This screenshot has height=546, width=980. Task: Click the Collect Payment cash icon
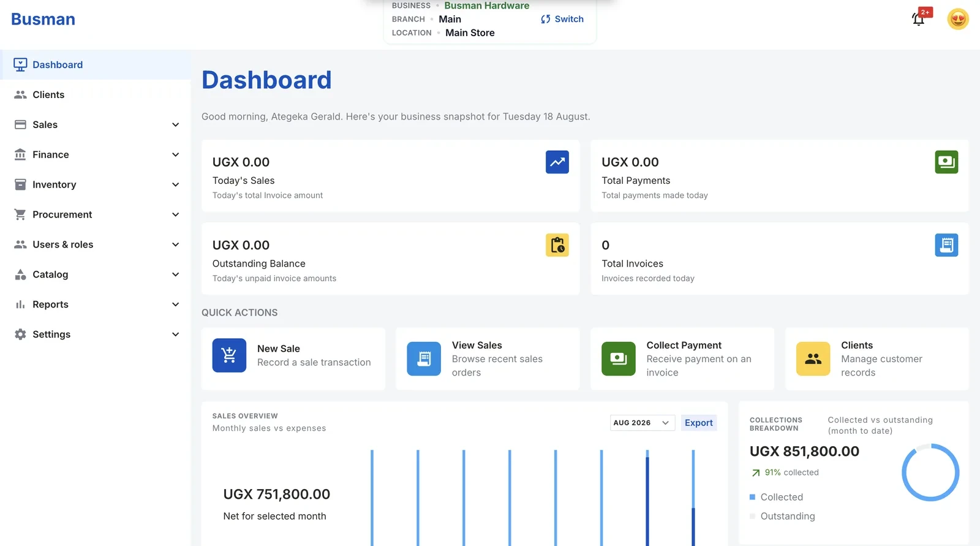pyautogui.click(x=619, y=358)
